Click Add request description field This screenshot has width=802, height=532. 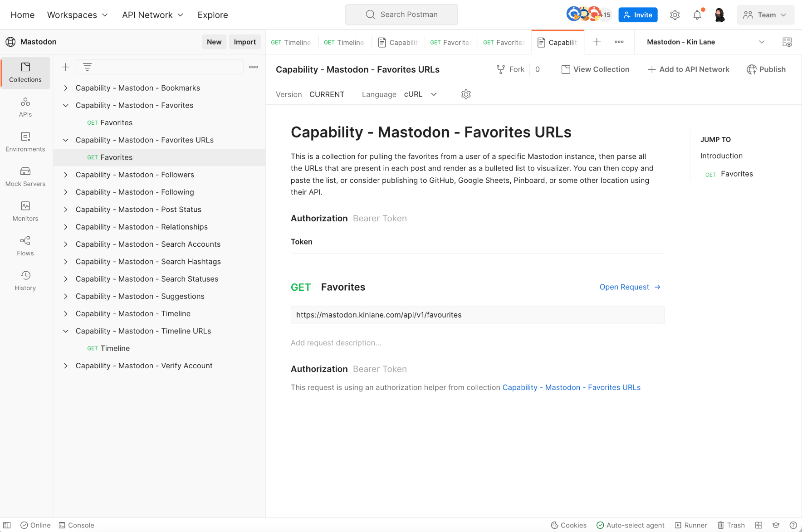336,343
